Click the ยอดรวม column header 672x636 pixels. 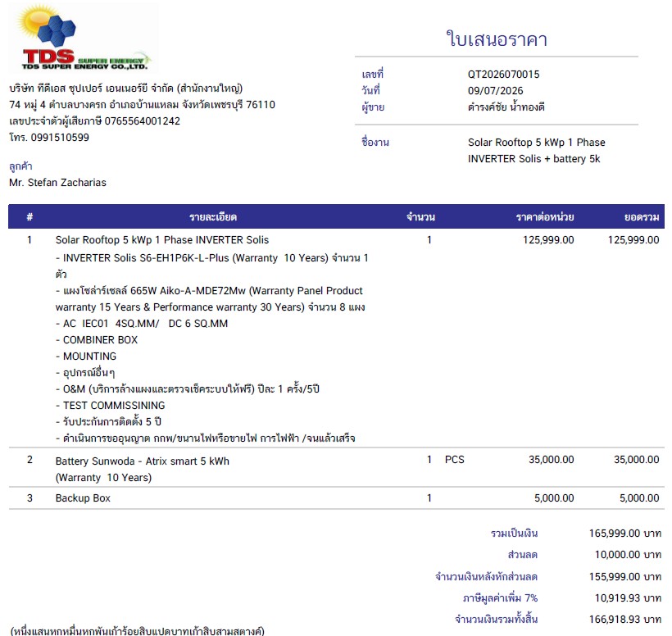(x=642, y=217)
